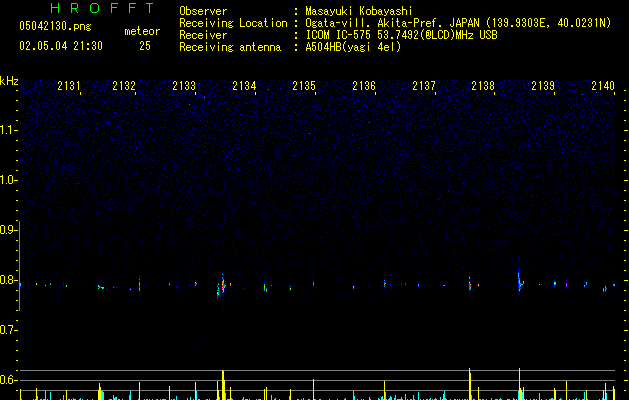Click time marker 2138

click(483, 85)
